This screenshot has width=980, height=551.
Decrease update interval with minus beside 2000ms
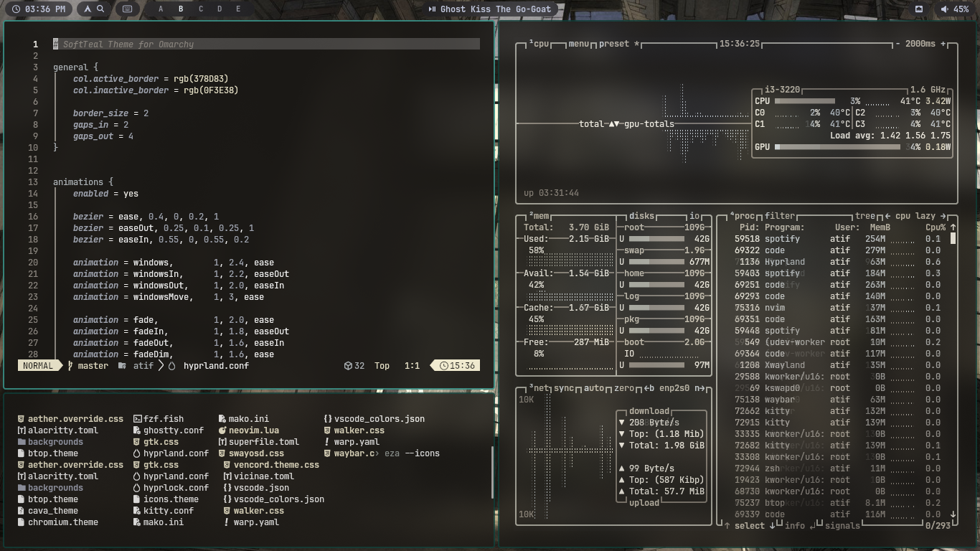point(897,44)
